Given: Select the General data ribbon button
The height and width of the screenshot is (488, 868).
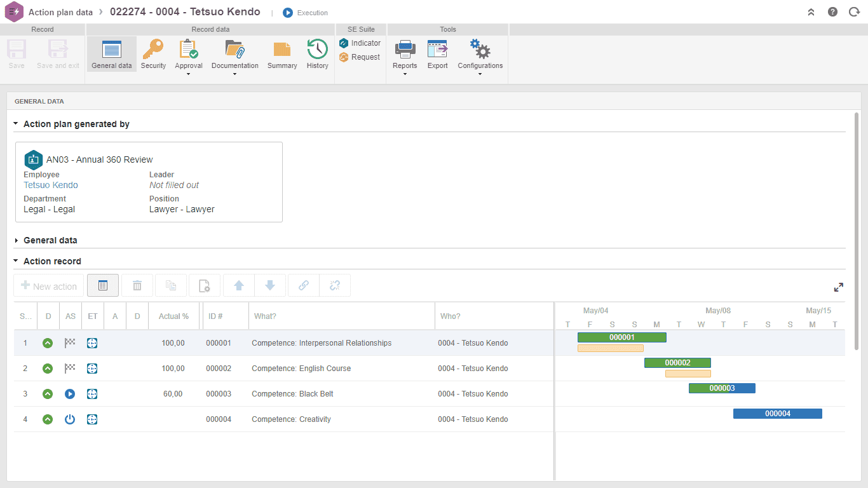Looking at the screenshot, I should (x=112, y=54).
